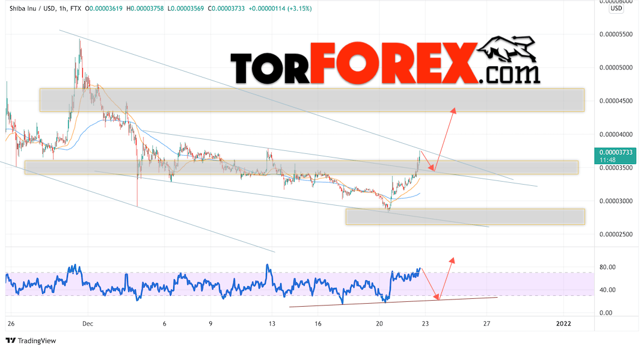The image size is (644, 350).
Task: Click the RSI 40.00 level label
Action: pyautogui.click(x=607, y=290)
